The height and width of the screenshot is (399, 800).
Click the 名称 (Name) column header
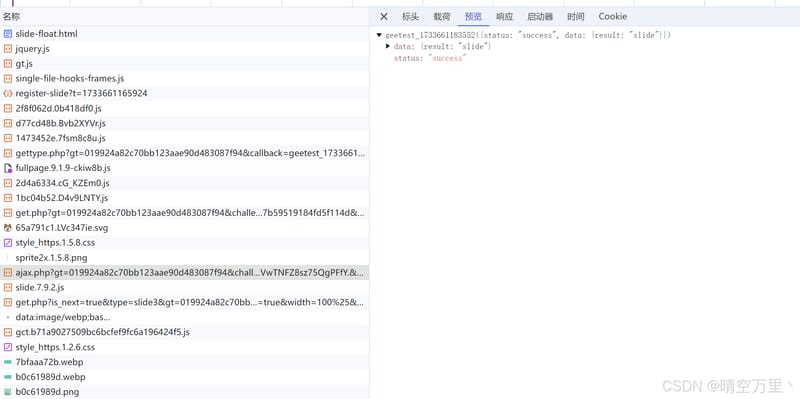coord(11,17)
